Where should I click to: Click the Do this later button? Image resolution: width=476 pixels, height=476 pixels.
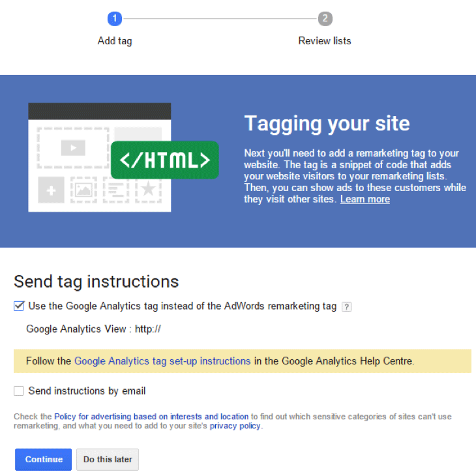coord(108,459)
